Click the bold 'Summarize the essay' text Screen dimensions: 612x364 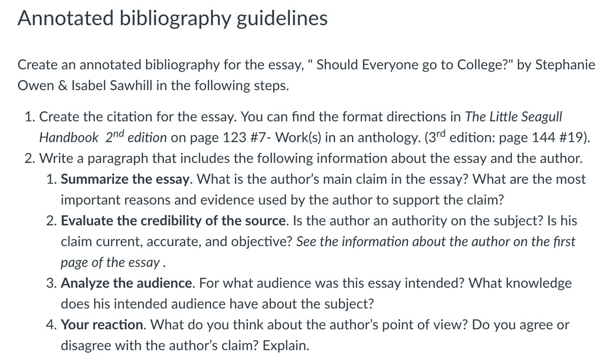(125, 179)
